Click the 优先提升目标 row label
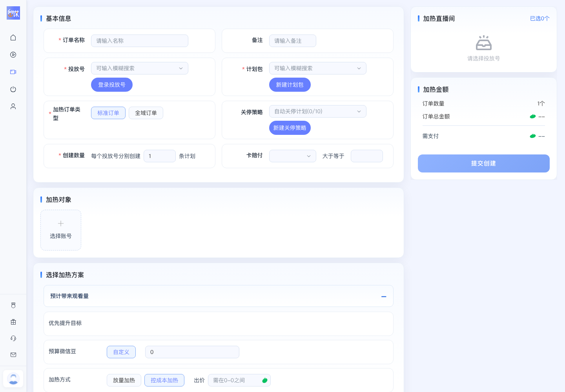Image resolution: width=565 pixels, height=392 pixels. [x=65, y=323]
